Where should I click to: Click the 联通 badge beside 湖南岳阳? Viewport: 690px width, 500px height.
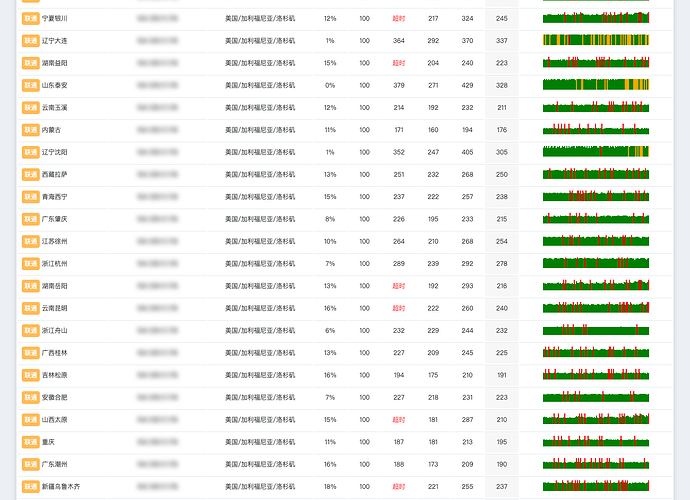[30, 286]
